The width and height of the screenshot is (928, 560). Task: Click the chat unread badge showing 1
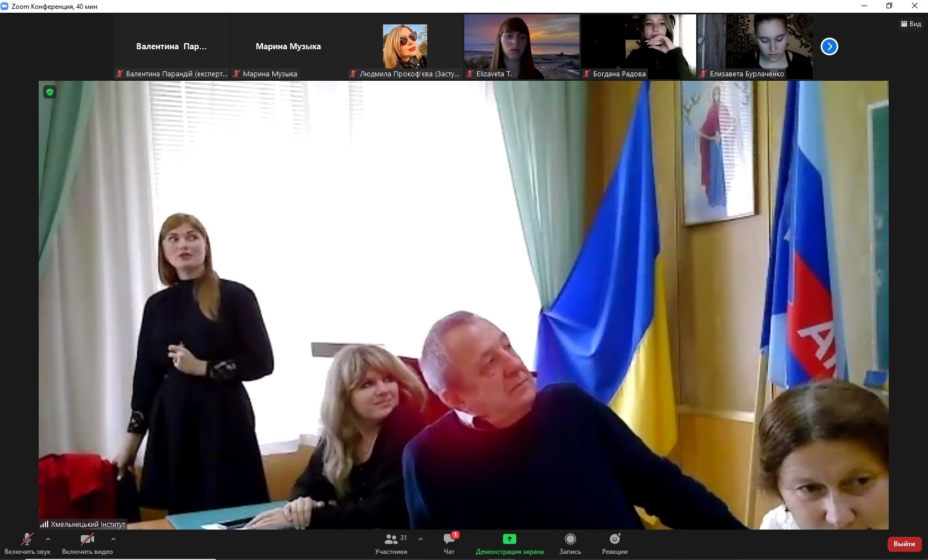click(x=455, y=535)
